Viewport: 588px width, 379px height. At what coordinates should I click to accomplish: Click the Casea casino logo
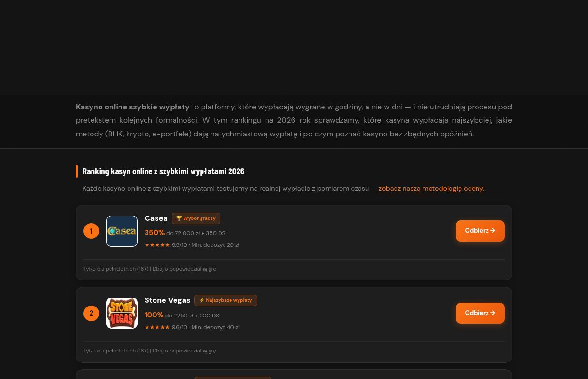(122, 231)
